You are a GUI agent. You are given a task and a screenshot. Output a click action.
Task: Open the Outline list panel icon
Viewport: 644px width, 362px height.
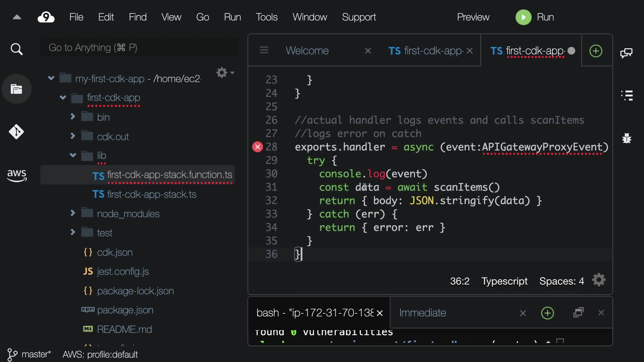627,96
